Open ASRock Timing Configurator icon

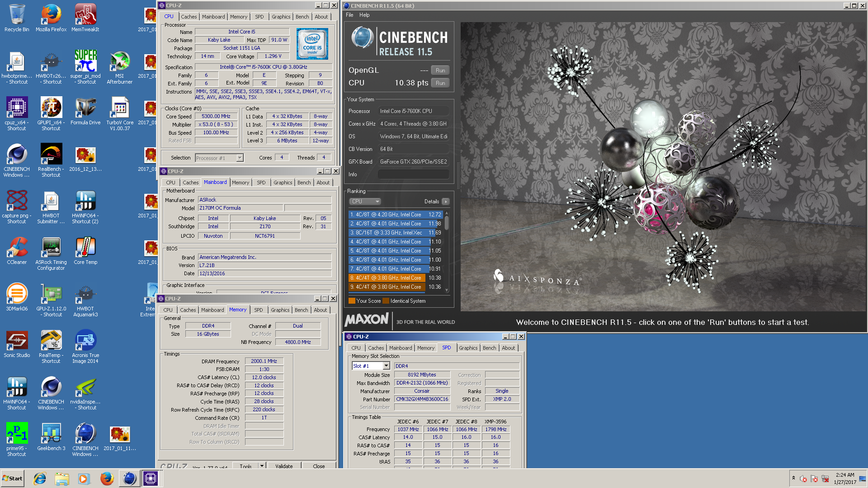51,253
